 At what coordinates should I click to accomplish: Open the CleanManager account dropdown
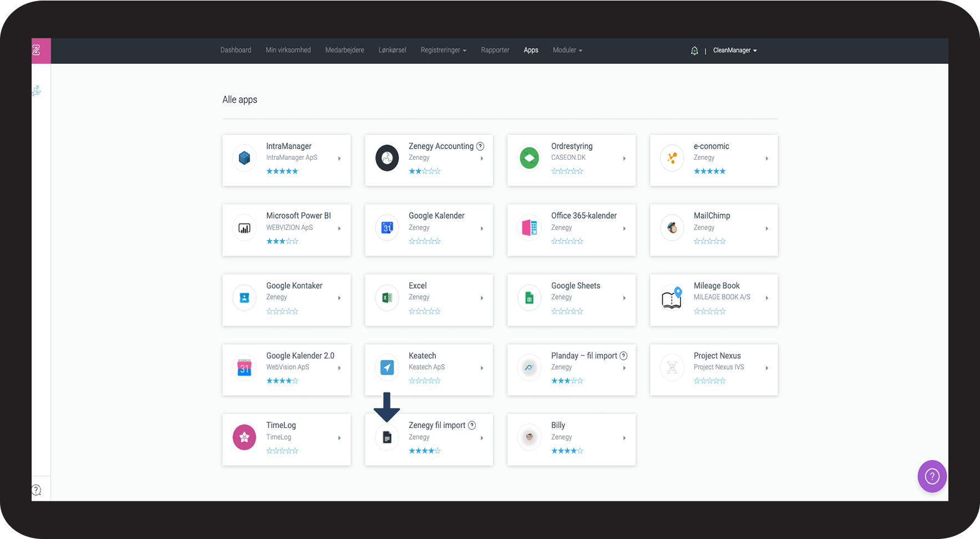[735, 51]
